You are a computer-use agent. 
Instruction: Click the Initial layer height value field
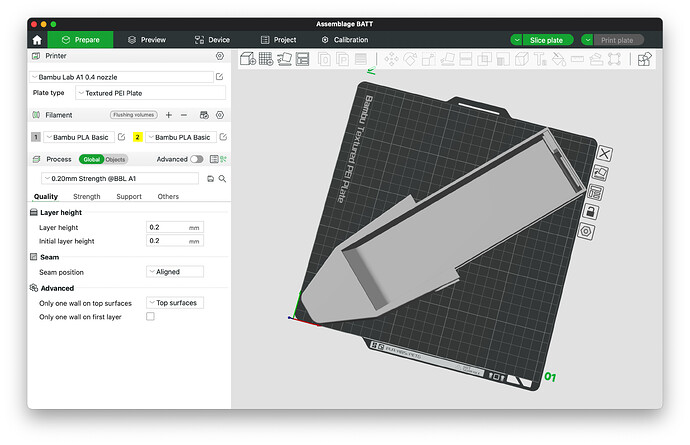175,241
